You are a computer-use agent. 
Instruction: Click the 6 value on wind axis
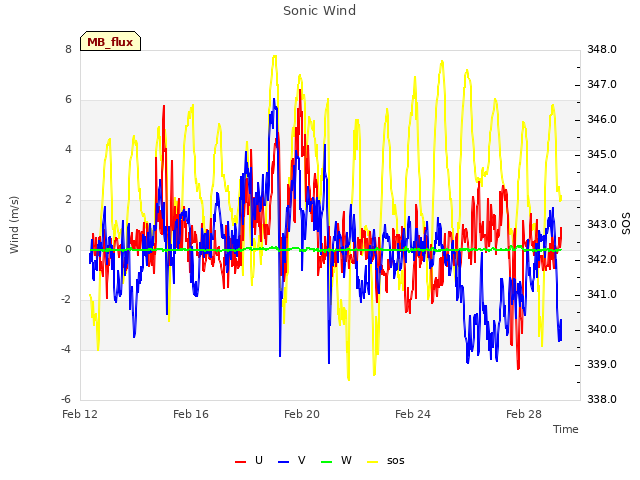(x=68, y=100)
